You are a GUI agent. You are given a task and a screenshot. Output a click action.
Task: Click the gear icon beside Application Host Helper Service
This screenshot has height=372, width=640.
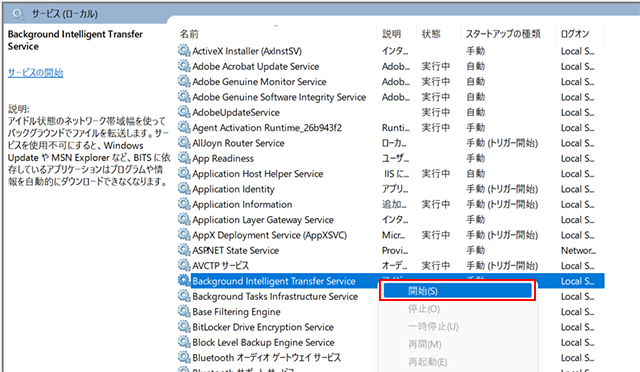click(184, 173)
